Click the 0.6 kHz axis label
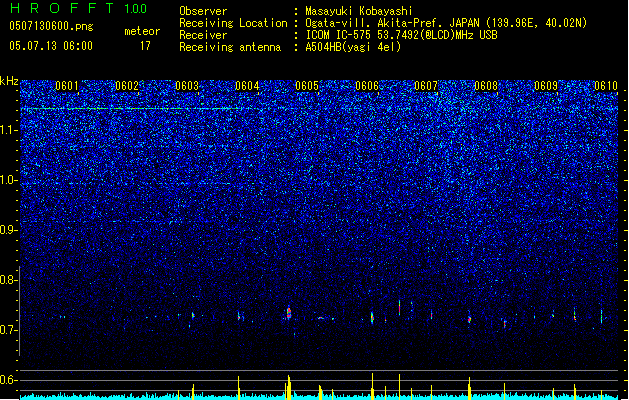The width and height of the screenshot is (629, 400). tap(9, 380)
